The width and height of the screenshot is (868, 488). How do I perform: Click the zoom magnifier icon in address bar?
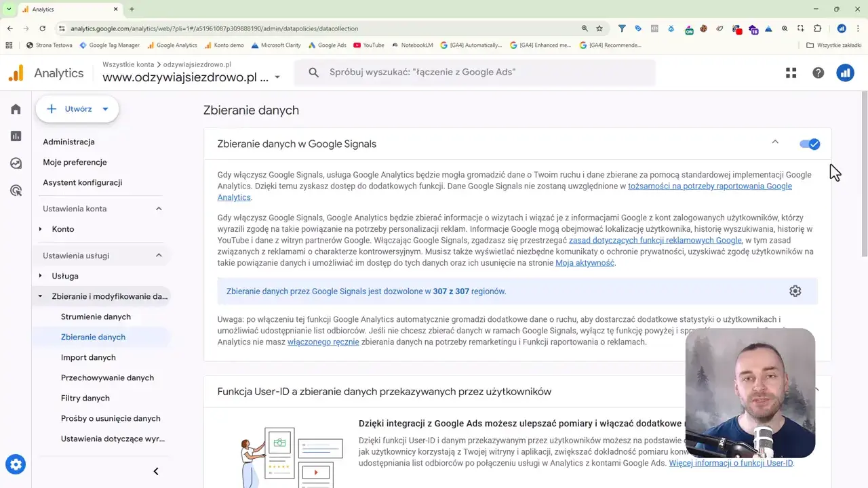(x=585, y=28)
